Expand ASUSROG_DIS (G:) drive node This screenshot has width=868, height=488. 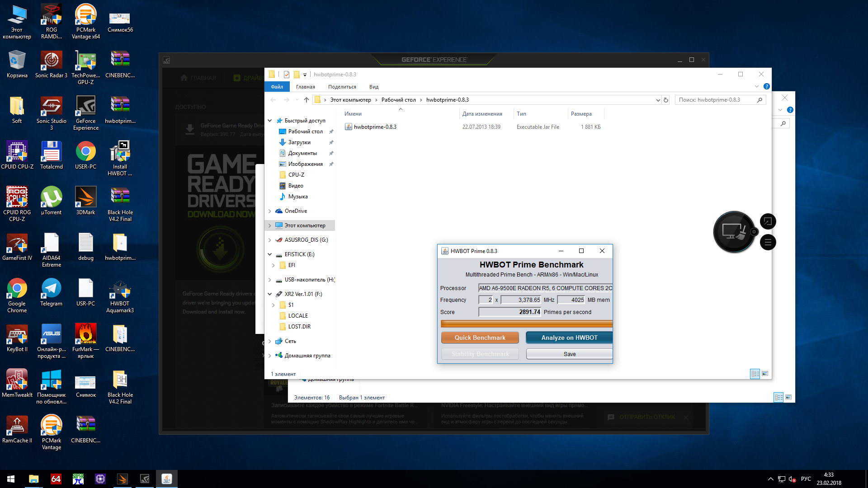coord(270,240)
